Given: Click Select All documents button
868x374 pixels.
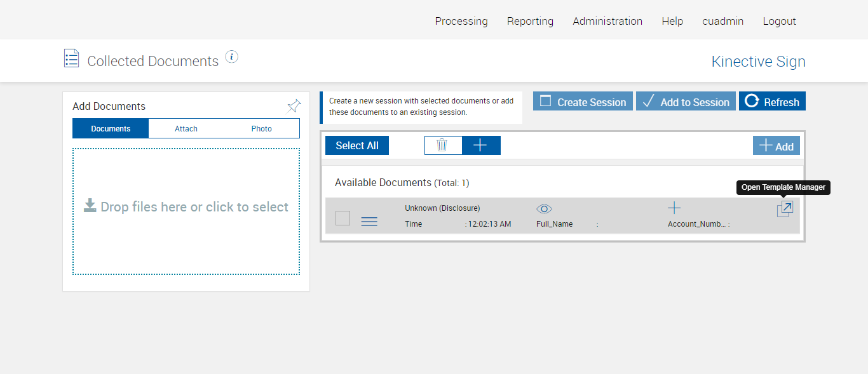Looking at the screenshot, I should [357, 145].
